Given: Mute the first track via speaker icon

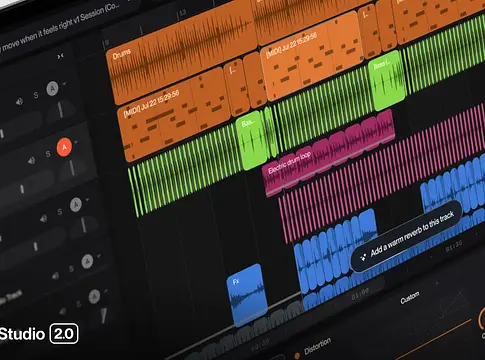Looking at the screenshot, I should [x=20, y=102].
